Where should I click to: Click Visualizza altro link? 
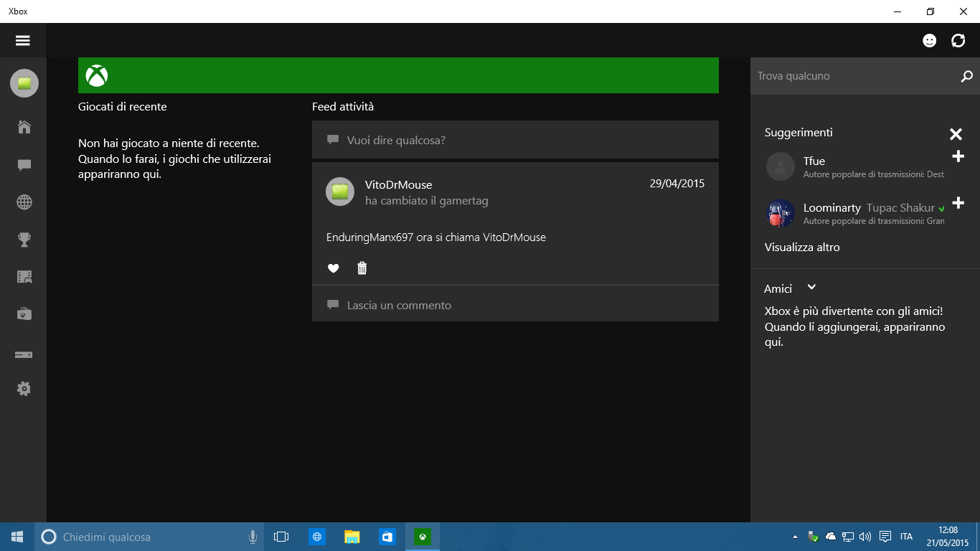802,248
